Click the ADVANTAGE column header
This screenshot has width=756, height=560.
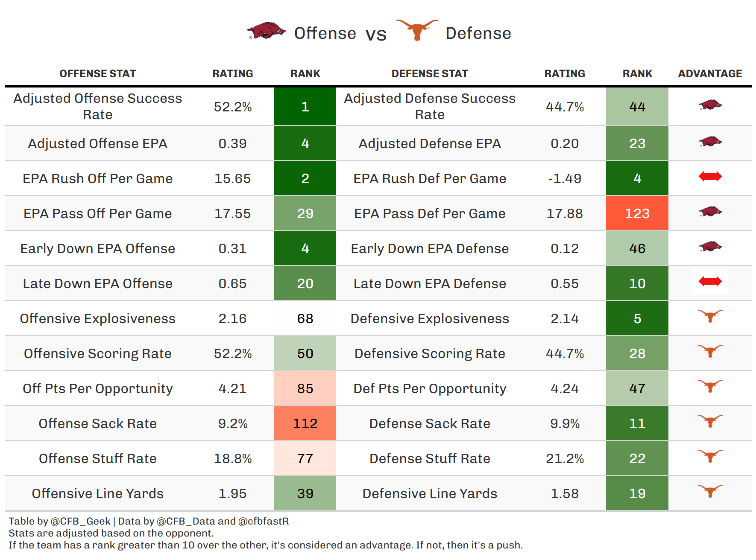click(x=710, y=74)
